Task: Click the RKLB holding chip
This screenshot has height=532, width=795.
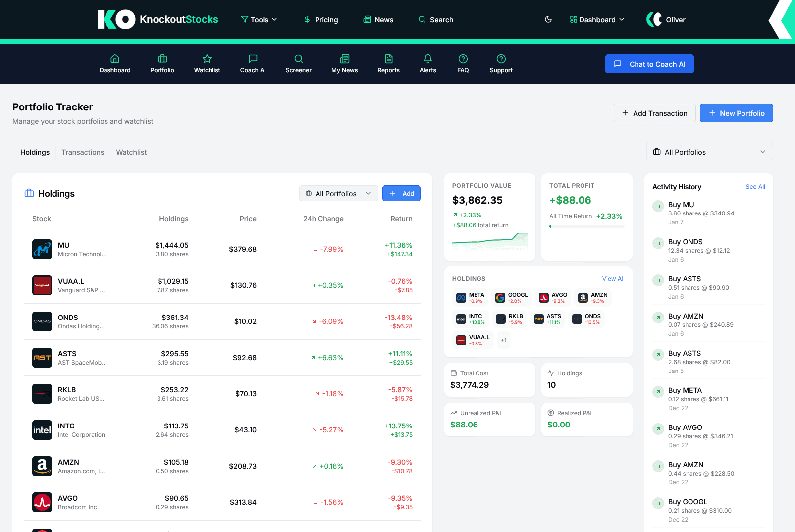Action: click(x=510, y=319)
